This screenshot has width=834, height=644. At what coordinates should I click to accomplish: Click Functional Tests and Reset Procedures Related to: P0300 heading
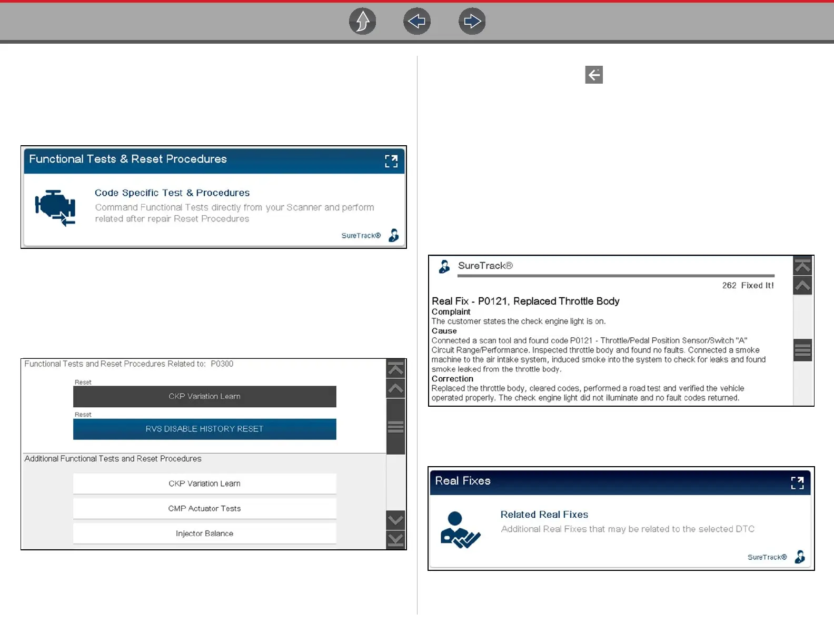click(129, 364)
